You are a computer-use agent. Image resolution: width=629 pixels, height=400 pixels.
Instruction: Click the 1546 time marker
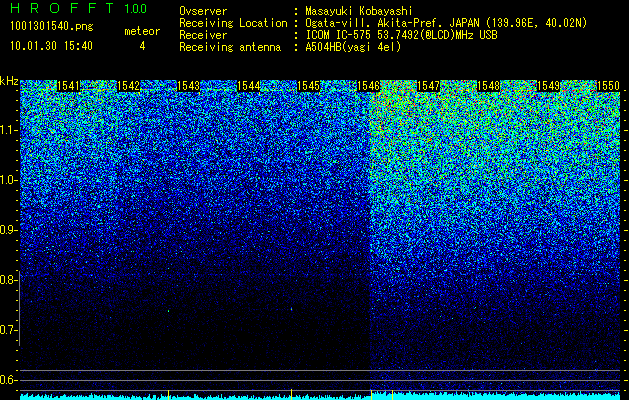point(369,86)
